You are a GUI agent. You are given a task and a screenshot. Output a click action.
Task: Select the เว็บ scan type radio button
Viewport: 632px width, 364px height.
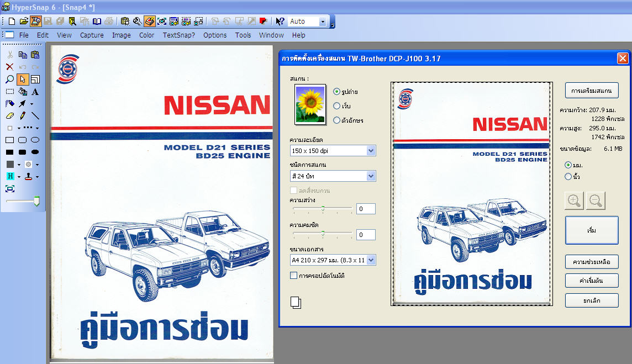[x=336, y=105]
